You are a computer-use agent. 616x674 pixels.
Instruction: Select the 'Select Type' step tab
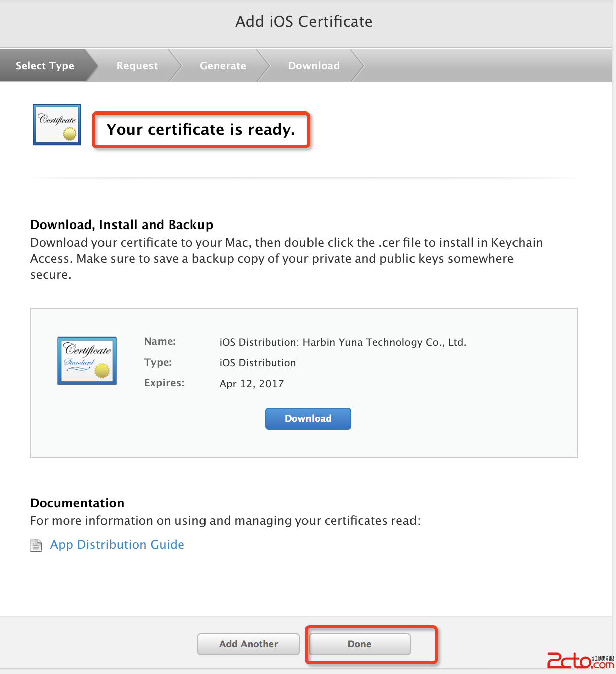pos(45,66)
